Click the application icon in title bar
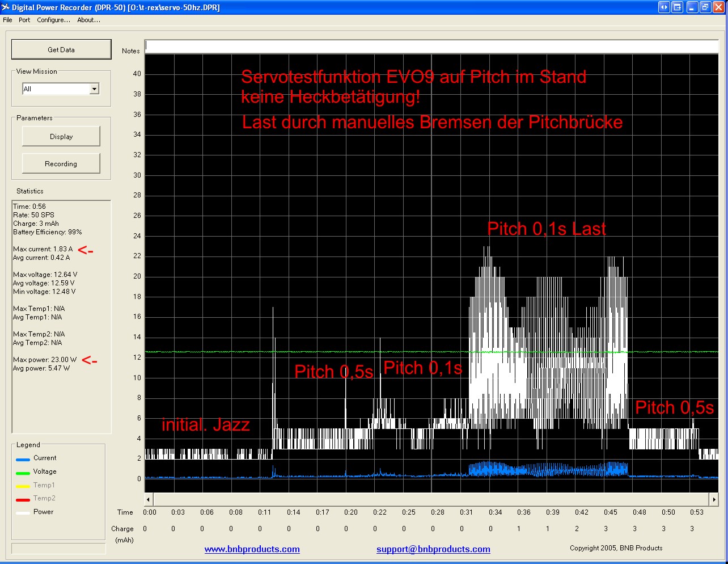The height and width of the screenshot is (564, 728). (x=6, y=7)
